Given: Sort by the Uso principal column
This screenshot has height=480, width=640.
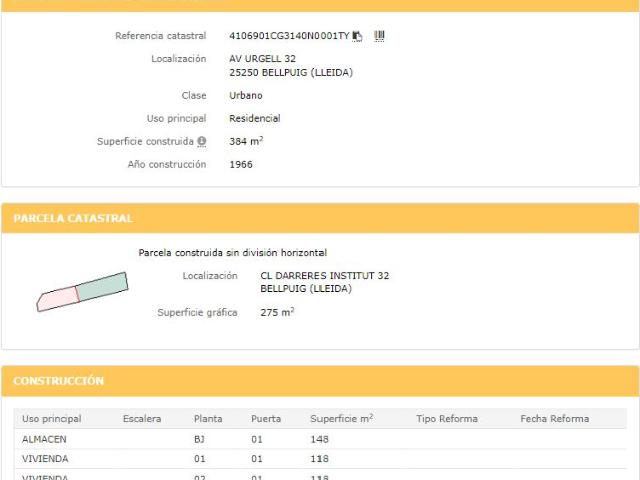Looking at the screenshot, I should coord(52,419).
